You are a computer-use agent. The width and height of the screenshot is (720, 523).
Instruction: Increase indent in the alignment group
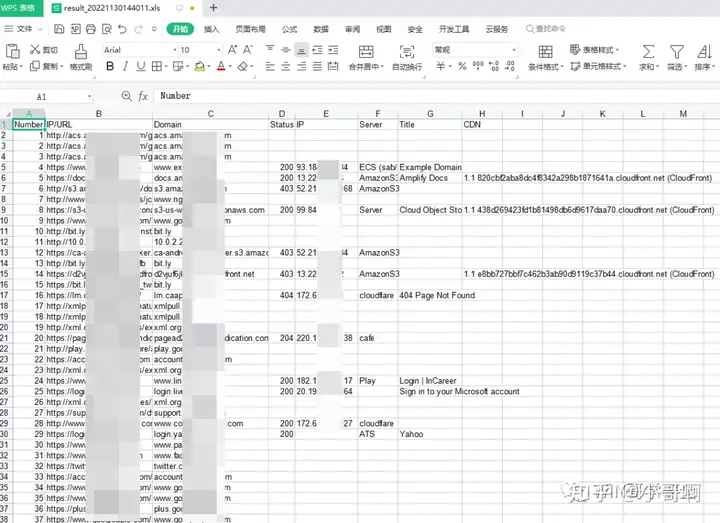(333, 50)
